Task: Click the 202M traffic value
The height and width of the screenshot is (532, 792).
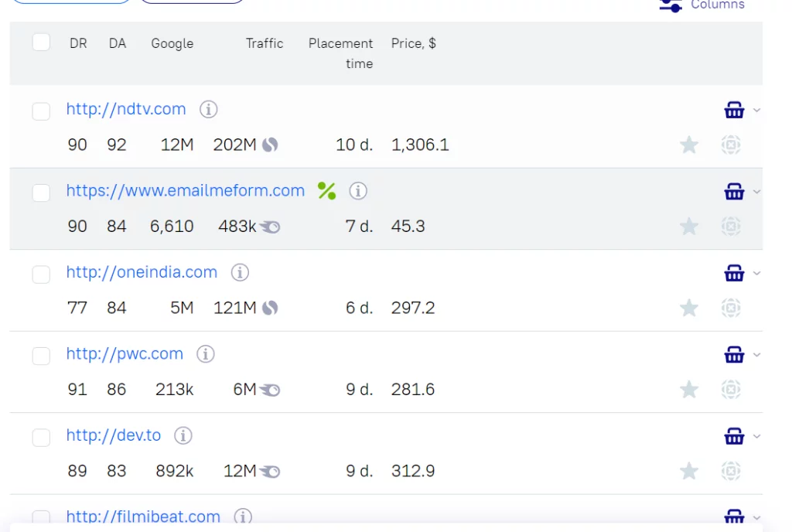Action: [x=234, y=145]
